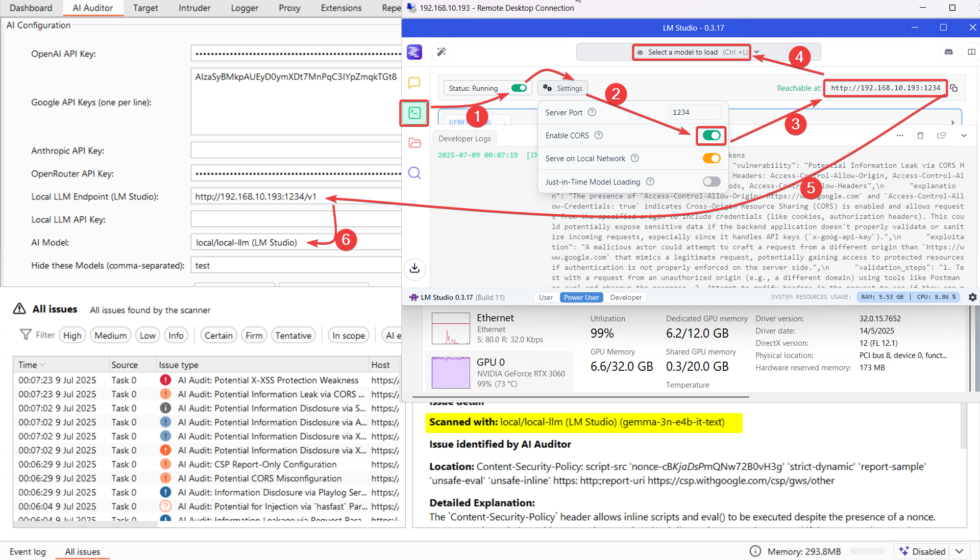980x560 pixels.
Task: Clear developer logs with the trash icon
Action: click(920, 135)
